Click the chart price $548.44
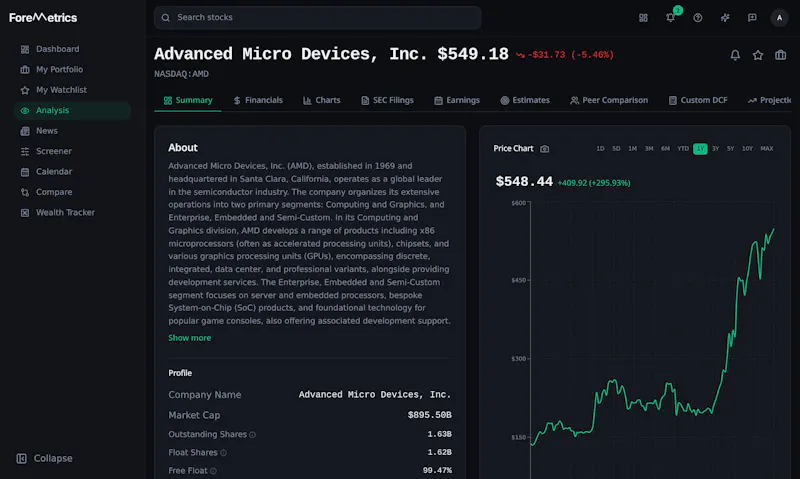The width and height of the screenshot is (800, 479). click(x=524, y=182)
